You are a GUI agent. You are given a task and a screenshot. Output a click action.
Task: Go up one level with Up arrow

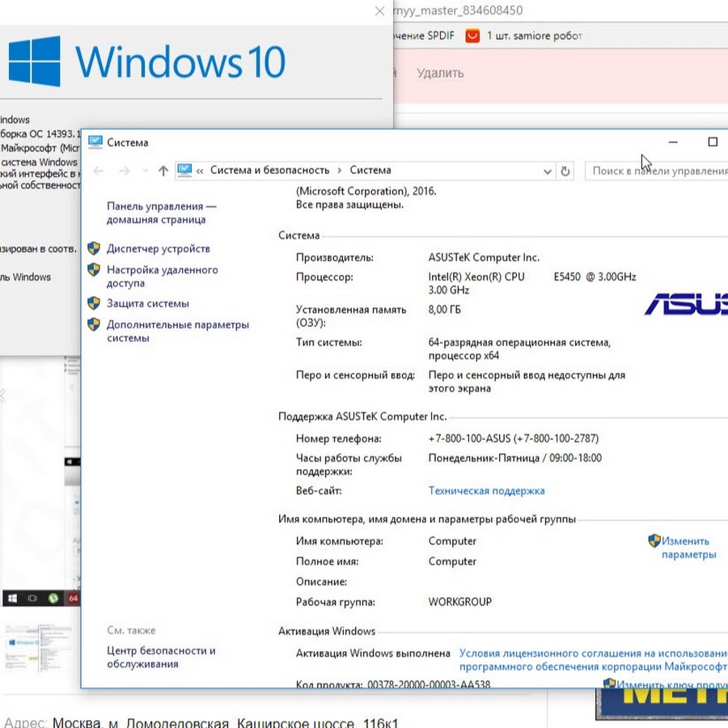coord(163,171)
